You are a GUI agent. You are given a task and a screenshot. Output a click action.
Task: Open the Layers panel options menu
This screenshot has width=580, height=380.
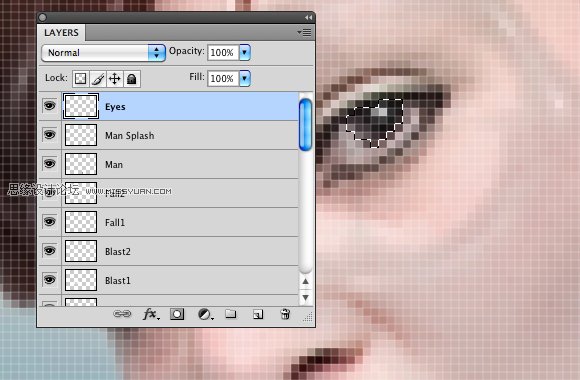point(305,33)
